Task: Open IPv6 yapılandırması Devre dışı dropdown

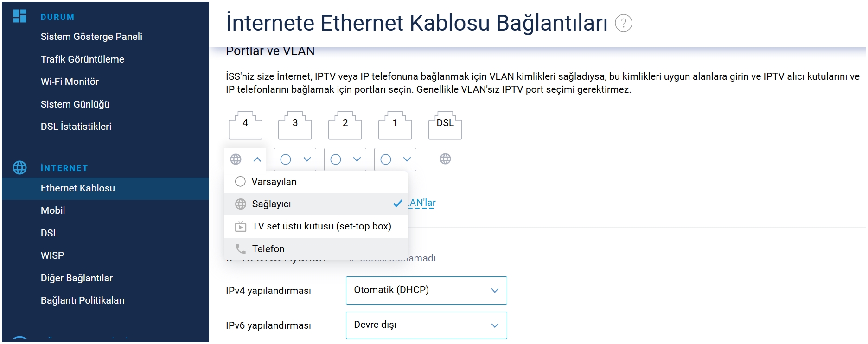Action: [x=427, y=325]
